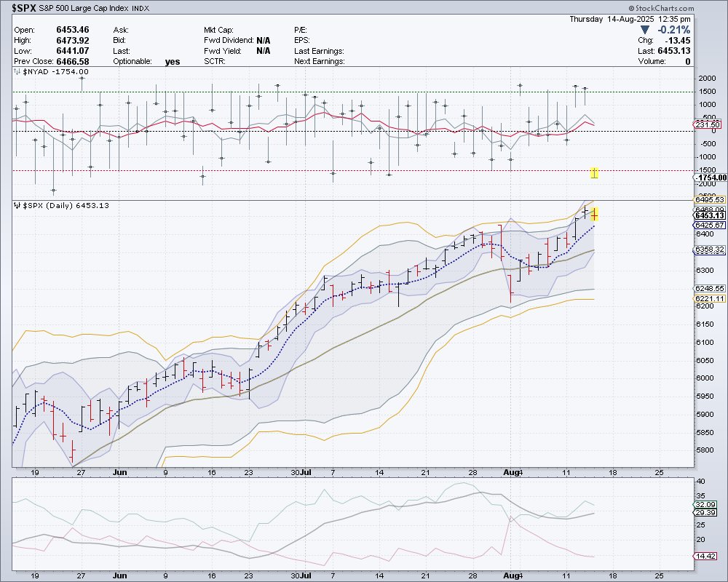The image size is (728, 582).
Task: Click the $SPX ticker symbol title
Action: (x=24, y=8)
